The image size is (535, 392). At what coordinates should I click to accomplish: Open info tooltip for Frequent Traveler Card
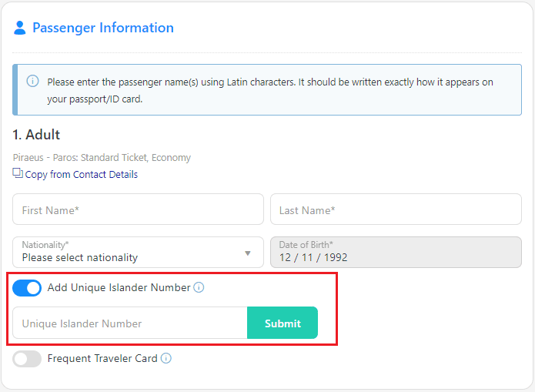(166, 358)
